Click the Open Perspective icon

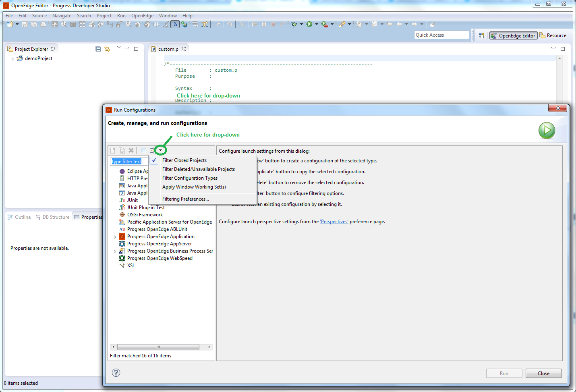tap(481, 35)
